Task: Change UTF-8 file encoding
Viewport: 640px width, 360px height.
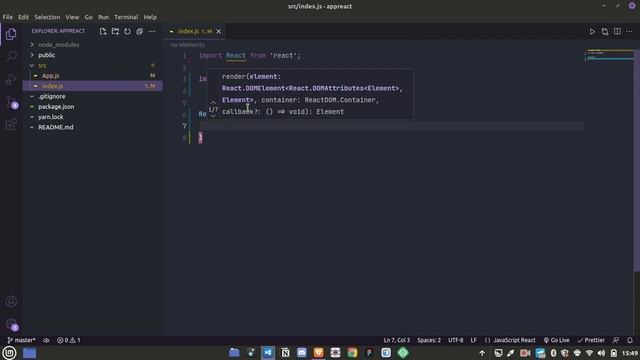Action: coord(456,340)
